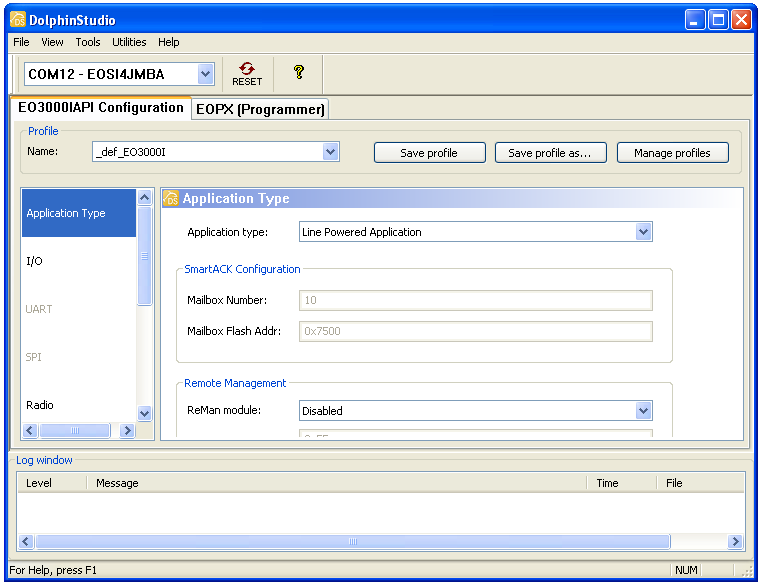Click the sidebar vertical scrollbar thumb
Screen dimensions: 762x585
coord(144,256)
